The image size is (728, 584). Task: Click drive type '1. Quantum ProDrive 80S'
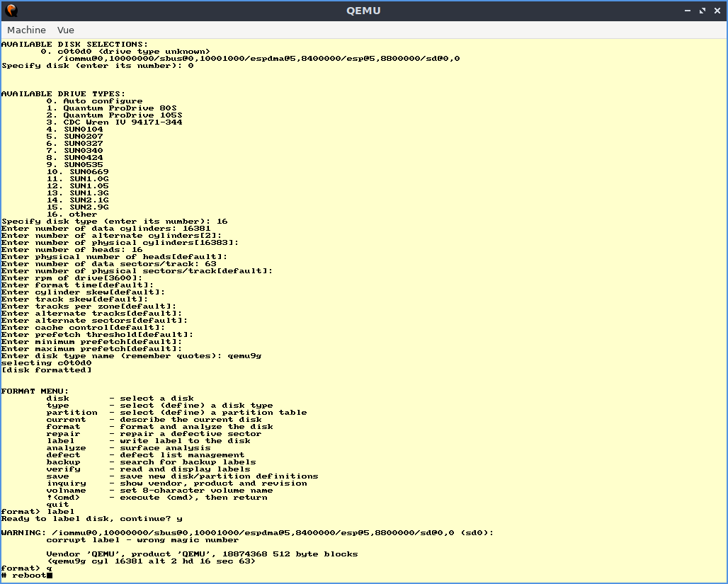point(111,108)
